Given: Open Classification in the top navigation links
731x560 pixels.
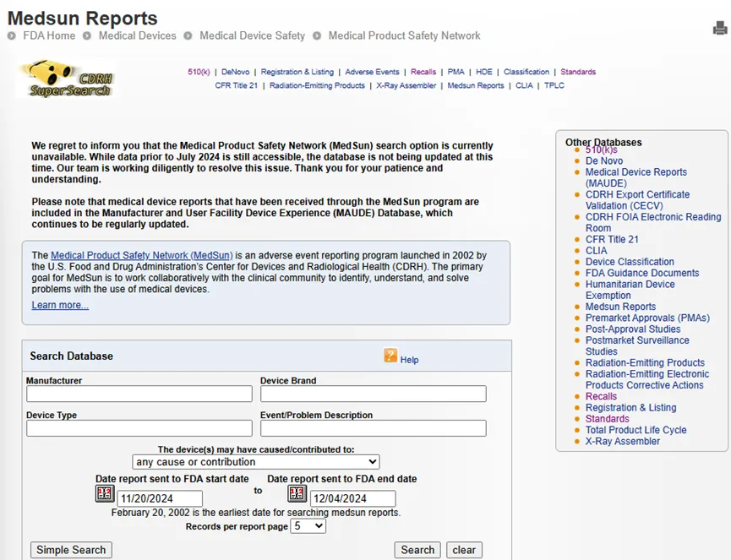Looking at the screenshot, I should pyautogui.click(x=526, y=72).
